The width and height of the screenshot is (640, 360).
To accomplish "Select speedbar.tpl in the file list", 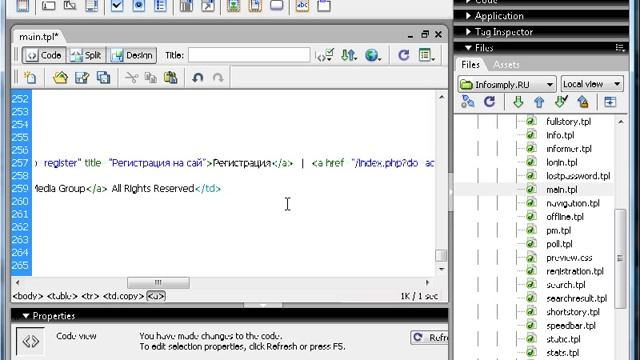I will (x=571, y=325).
